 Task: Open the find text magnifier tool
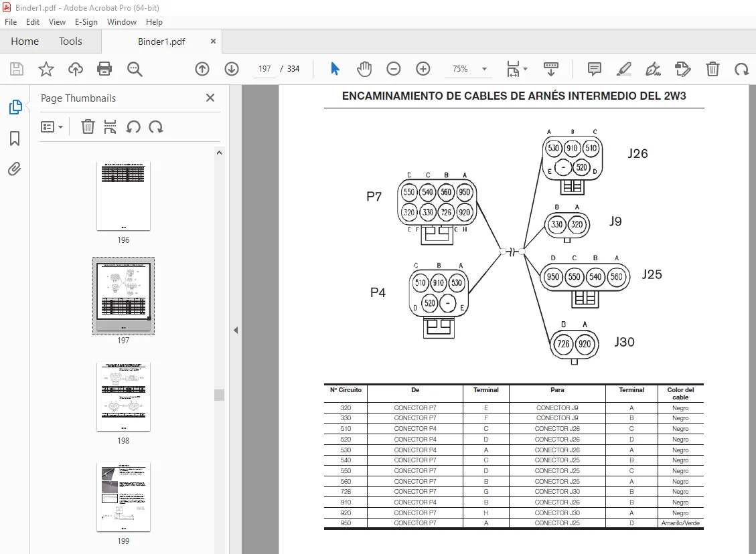point(135,69)
